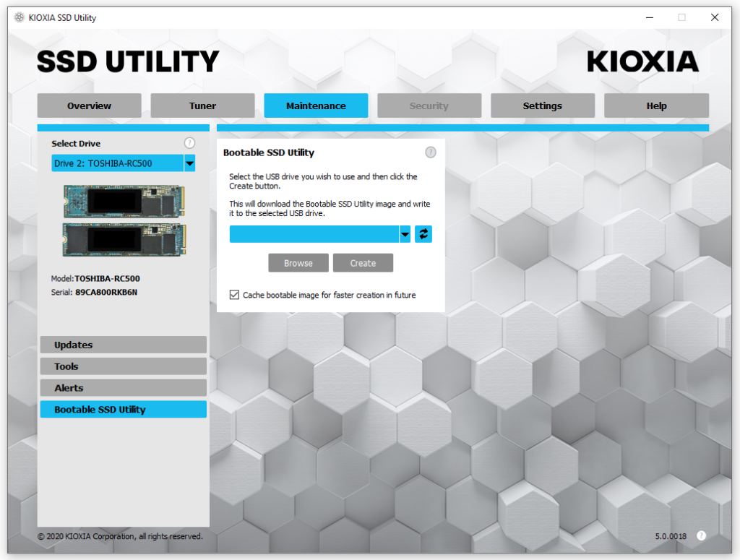Expand the Select Drive dropdown arrow

pos(189,163)
